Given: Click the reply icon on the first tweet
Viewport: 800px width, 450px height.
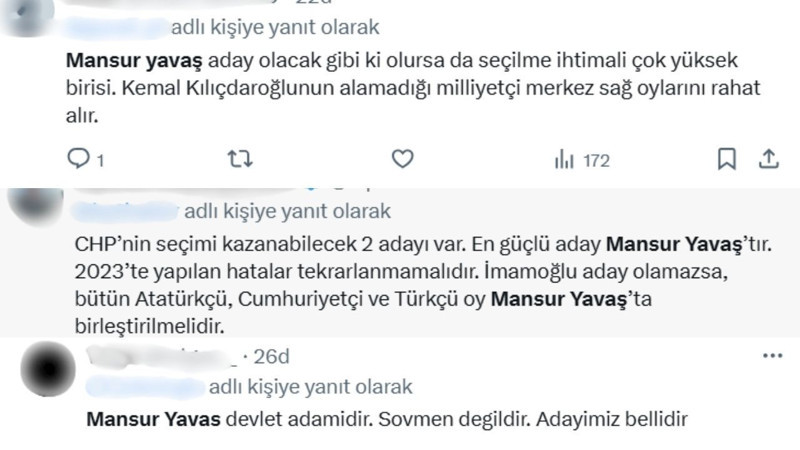Looking at the screenshot, I should tap(78, 158).
